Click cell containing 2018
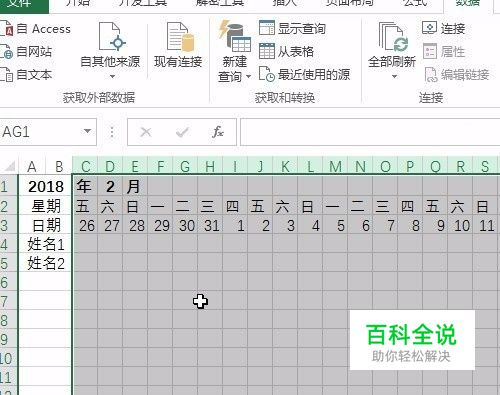500x395 pixels. (46, 187)
